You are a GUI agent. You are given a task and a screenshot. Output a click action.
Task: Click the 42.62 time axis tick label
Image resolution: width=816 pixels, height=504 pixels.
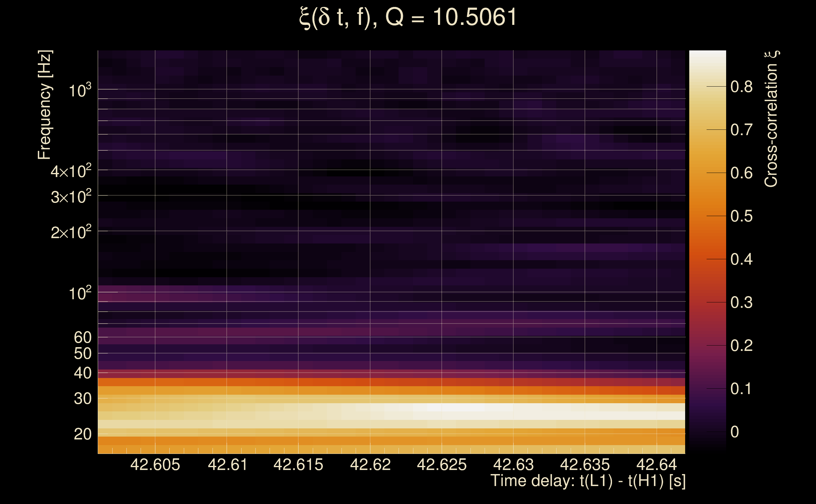coord(370,465)
